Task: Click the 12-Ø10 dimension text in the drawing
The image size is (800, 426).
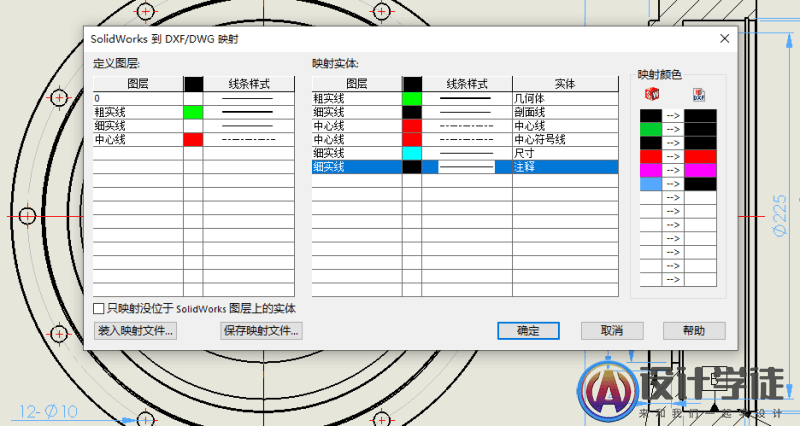Action: pyautogui.click(x=48, y=411)
